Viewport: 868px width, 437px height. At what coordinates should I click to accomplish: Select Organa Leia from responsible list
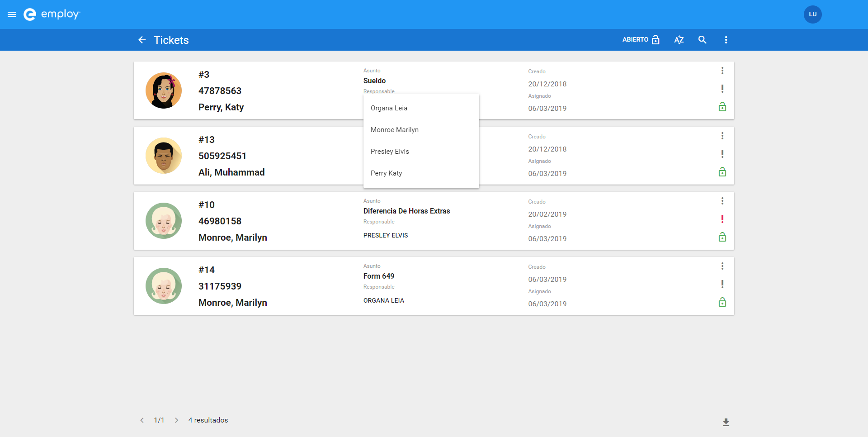421,108
